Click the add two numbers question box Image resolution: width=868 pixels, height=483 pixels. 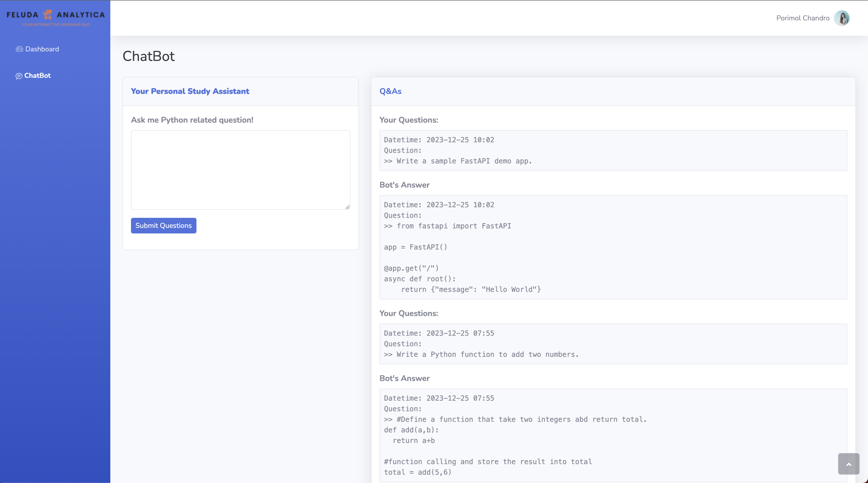click(613, 344)
